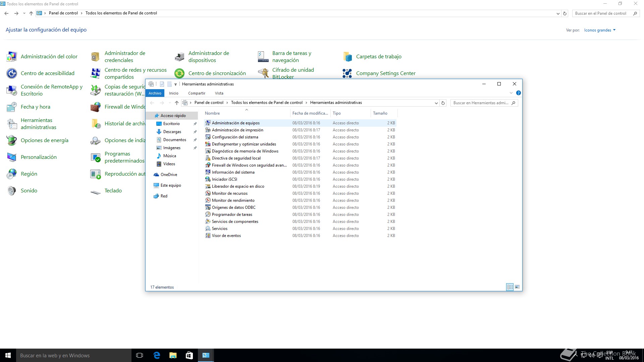Open Administración del color in Control Panel
Screen dimensions: 644x362
pos(49,57)
